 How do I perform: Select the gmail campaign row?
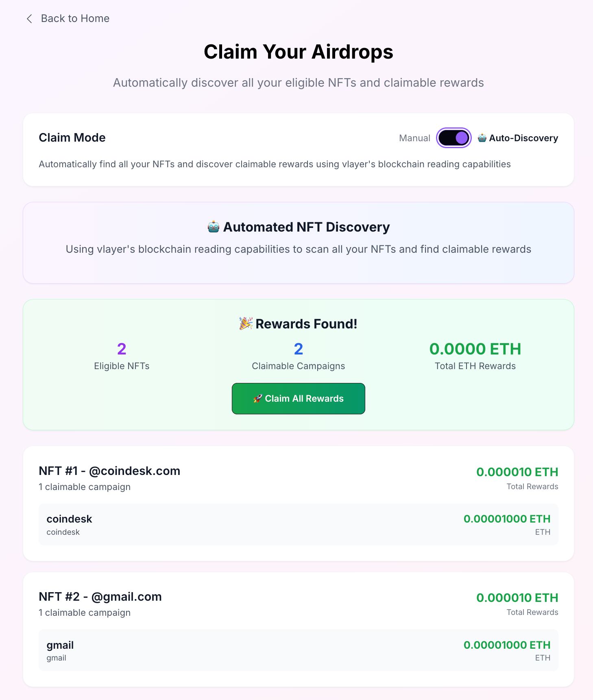coord(299,650)
